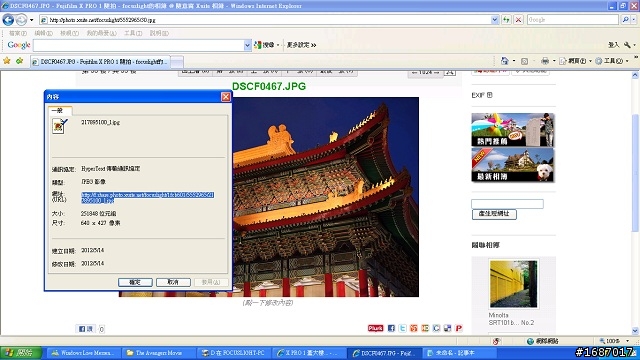Viewport: 640px width, 360px height.
Task: Click the Add to Favorites star-plus icon
Action: (19, 61)
